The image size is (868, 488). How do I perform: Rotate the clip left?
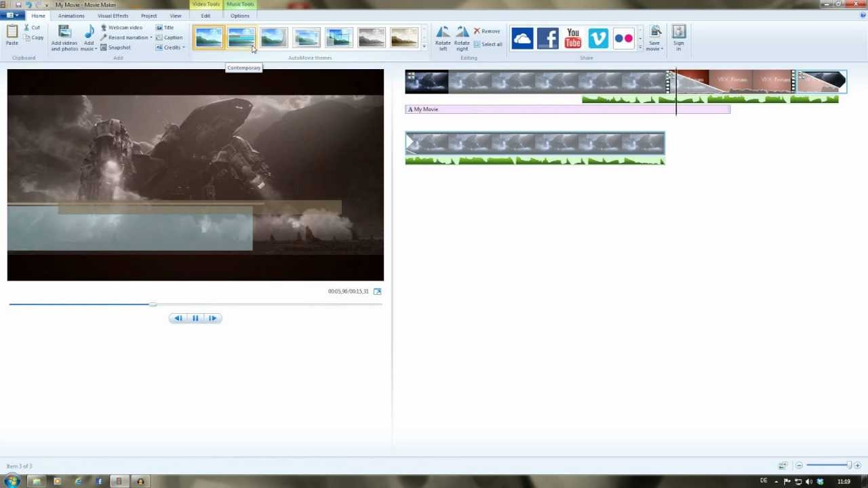pos(443,38)
